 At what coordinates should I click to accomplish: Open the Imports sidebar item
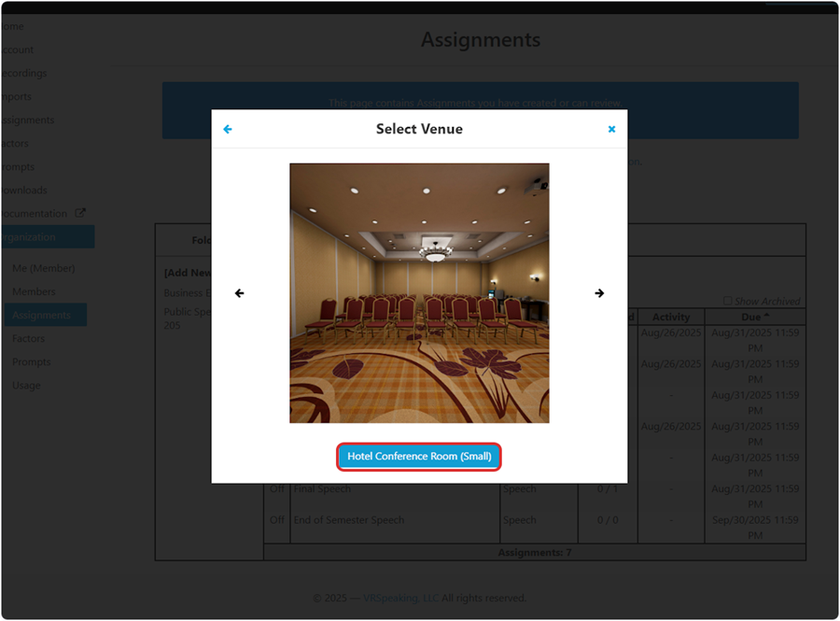pyautogui.click(x=17, y=96)
